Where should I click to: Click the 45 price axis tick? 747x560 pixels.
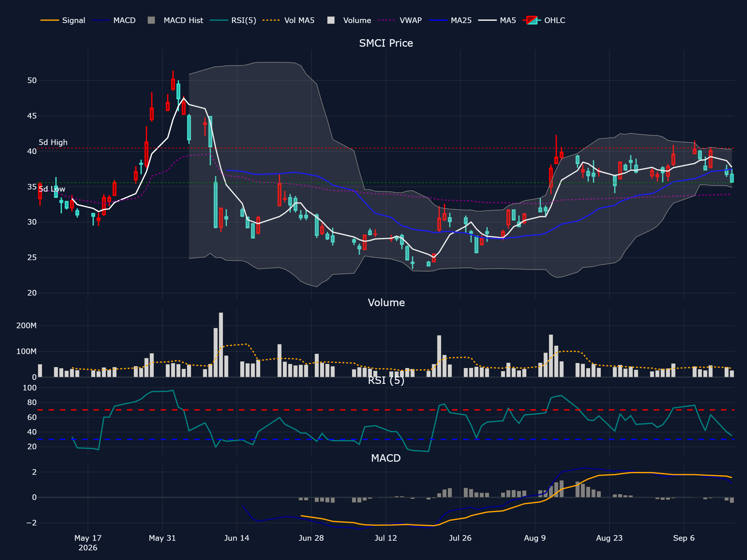click(32, 116)
